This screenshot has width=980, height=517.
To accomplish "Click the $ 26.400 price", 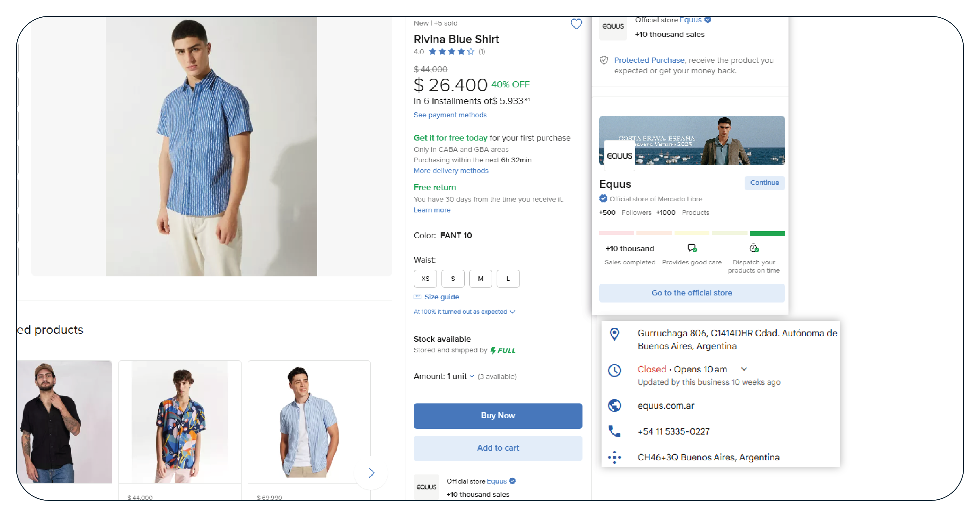I will 450,85.
